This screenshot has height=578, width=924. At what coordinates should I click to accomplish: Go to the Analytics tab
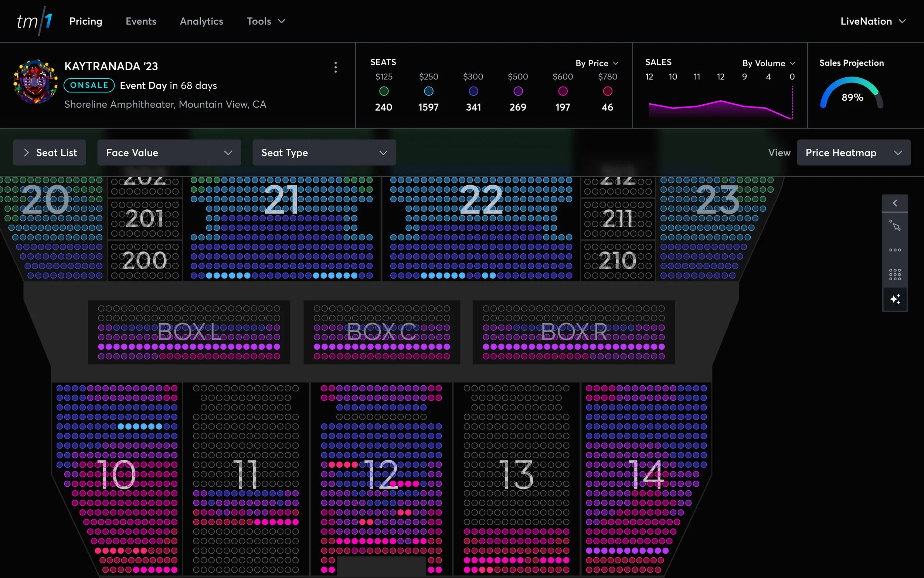coord(201,21)
